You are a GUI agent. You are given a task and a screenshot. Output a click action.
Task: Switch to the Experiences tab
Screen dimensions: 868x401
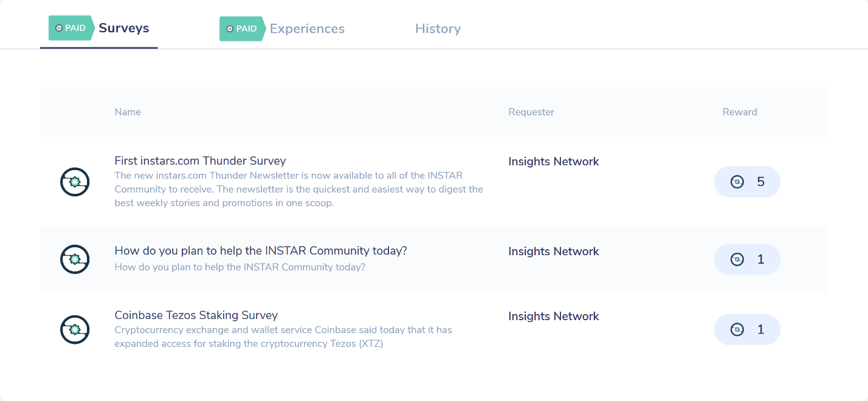[x=307, y=29]
